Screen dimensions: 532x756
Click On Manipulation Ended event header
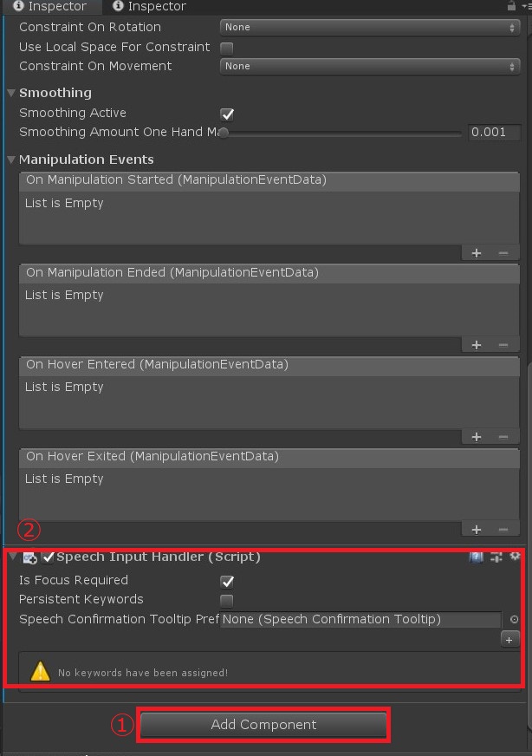coord(269,272)
